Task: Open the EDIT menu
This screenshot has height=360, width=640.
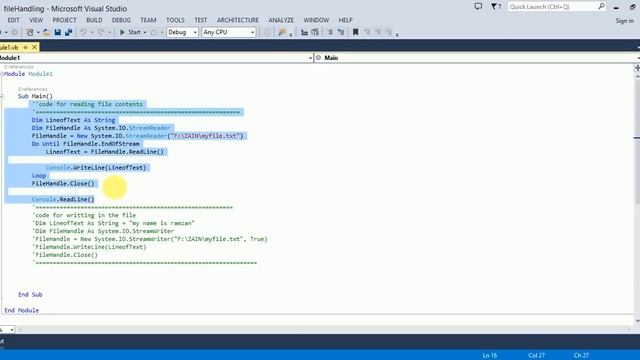Action: 13,20
